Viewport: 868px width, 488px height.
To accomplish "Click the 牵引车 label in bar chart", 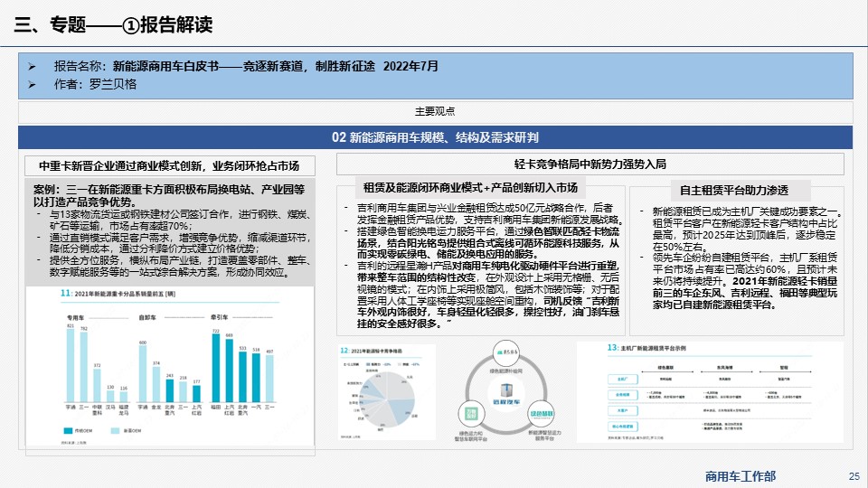I will (x=219, y=317).
